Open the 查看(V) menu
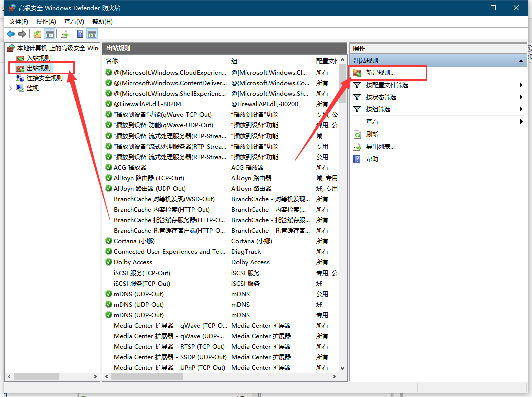This screenshot has width=532, height=397. pyautogui.click(x=74, y=22)
